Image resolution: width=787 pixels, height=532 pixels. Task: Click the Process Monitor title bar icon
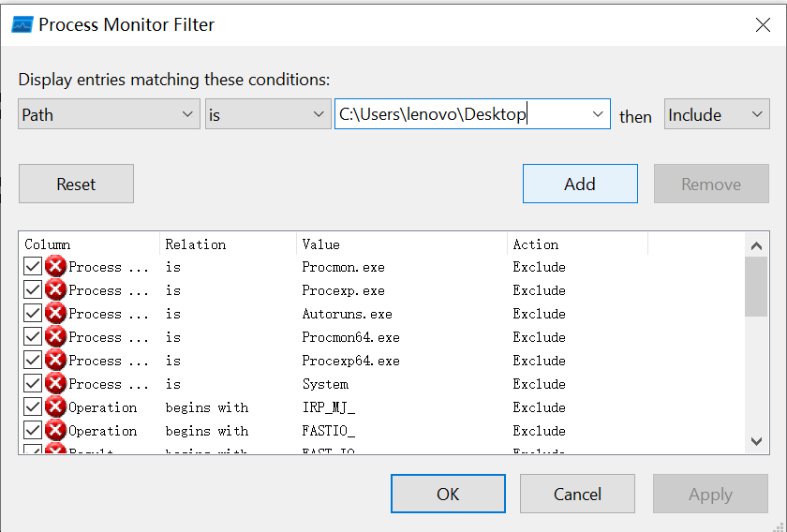pyautogui.click(x=22, y=25)
